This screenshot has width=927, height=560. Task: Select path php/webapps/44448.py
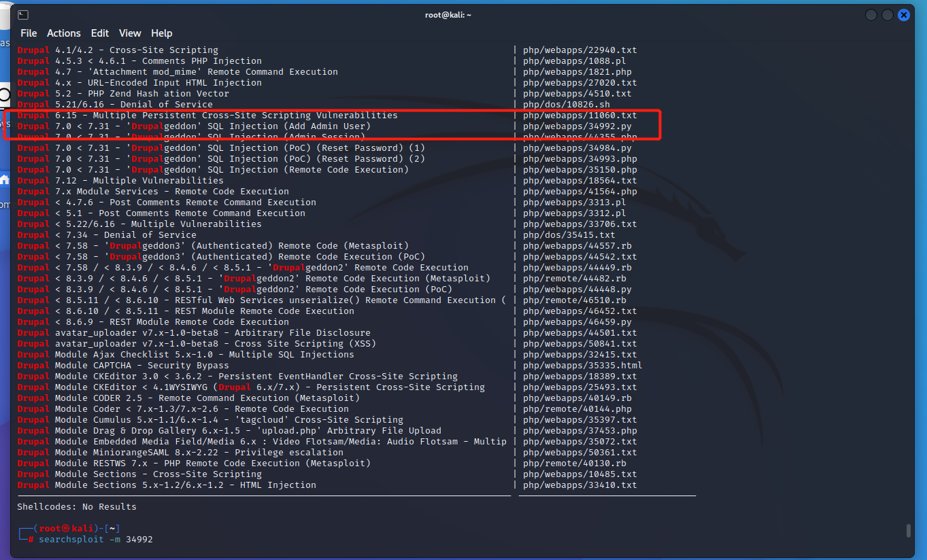tap(577, 290)
